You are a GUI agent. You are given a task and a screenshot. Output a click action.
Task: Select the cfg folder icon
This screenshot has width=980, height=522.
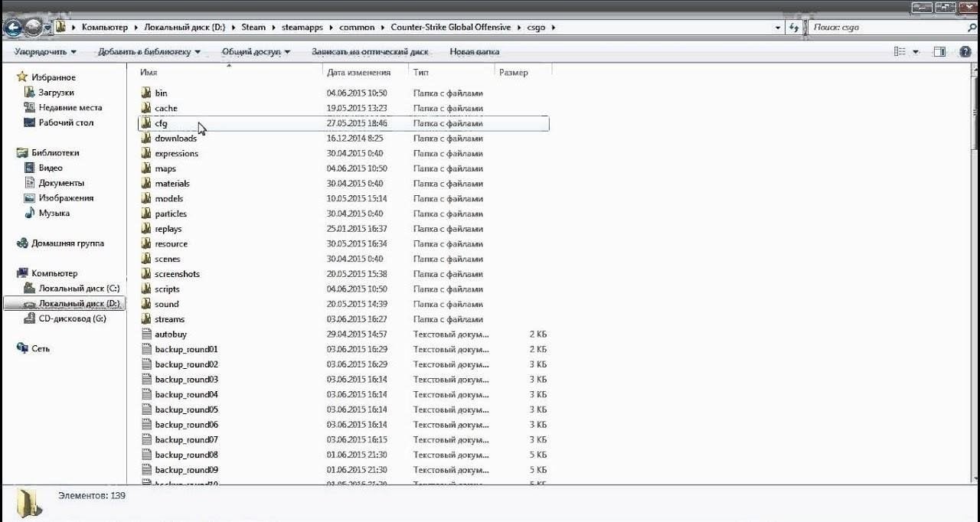[147, 123]
